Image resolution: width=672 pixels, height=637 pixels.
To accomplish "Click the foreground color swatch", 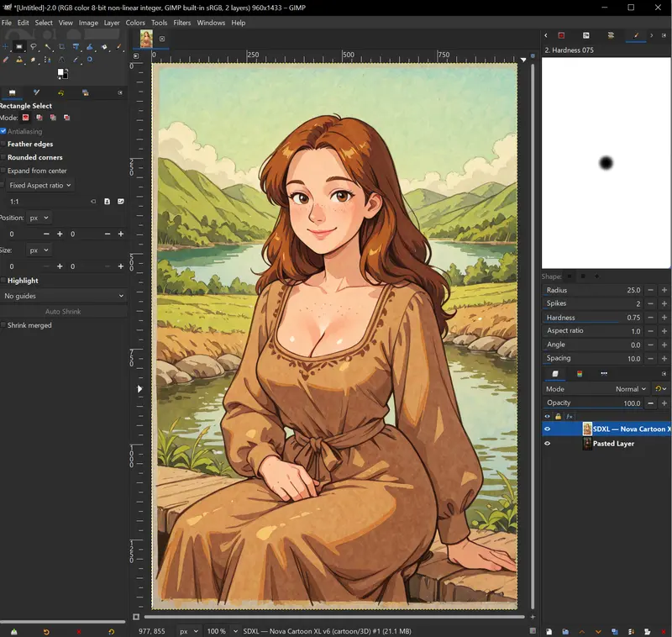I will coord(61,72).
